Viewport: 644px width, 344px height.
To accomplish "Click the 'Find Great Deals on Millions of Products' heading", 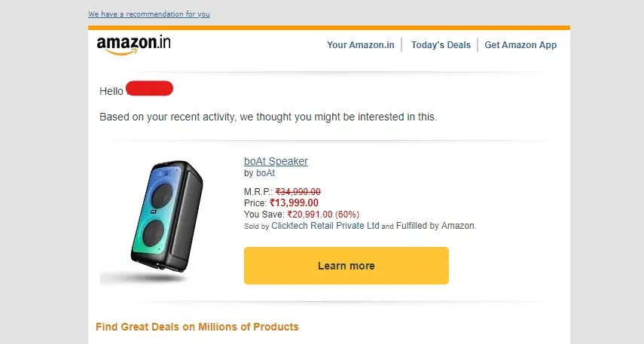I will pos(197,327).
